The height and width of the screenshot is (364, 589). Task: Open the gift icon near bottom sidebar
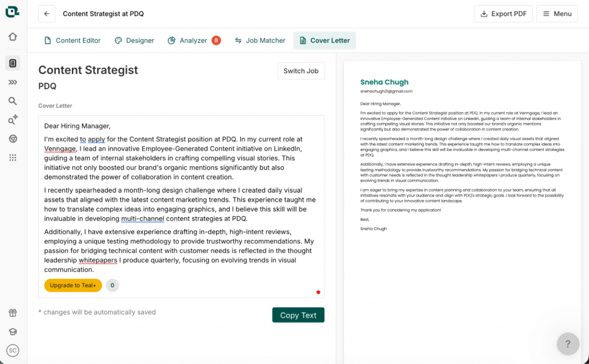(x=13, y=312)
